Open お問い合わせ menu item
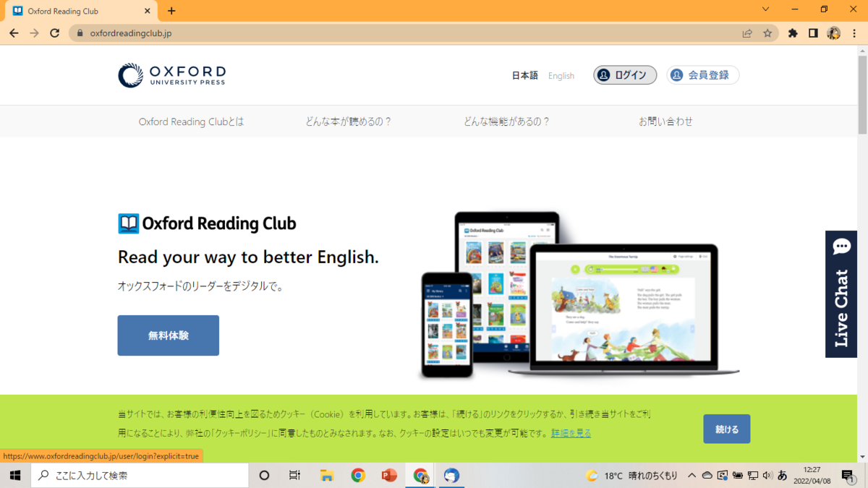This screenshot has width=868, height=488. [x=665, y=121]
